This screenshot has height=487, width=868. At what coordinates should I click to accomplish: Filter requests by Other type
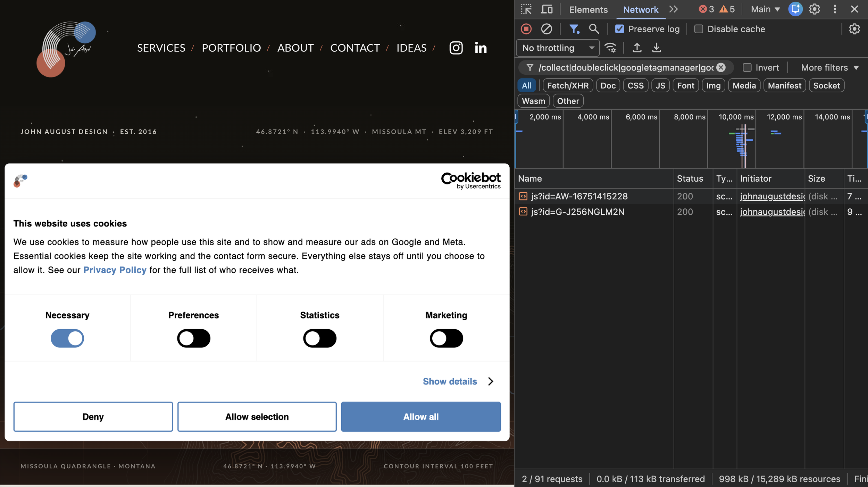(568, 101)
